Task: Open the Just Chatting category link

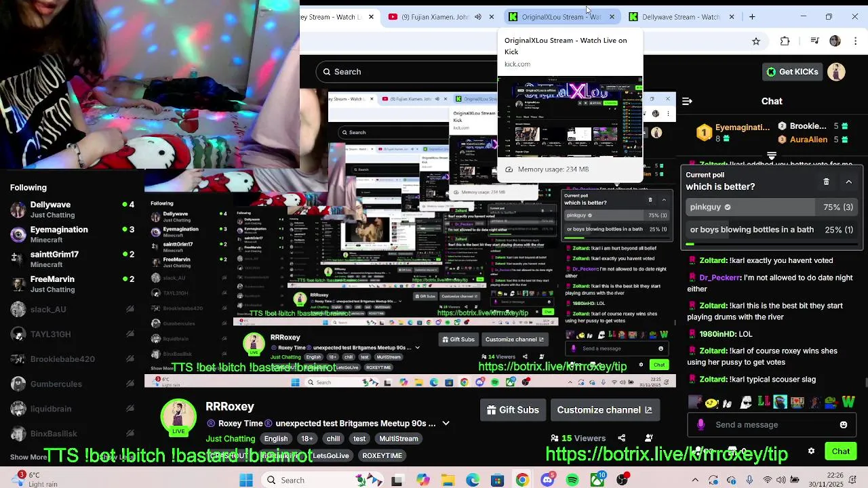Action: pos(230,439)
